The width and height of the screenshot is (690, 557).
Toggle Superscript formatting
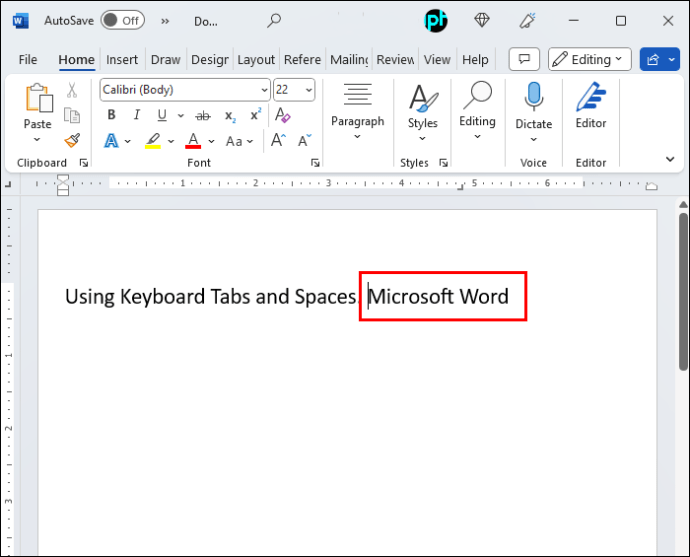click(256, 114)
